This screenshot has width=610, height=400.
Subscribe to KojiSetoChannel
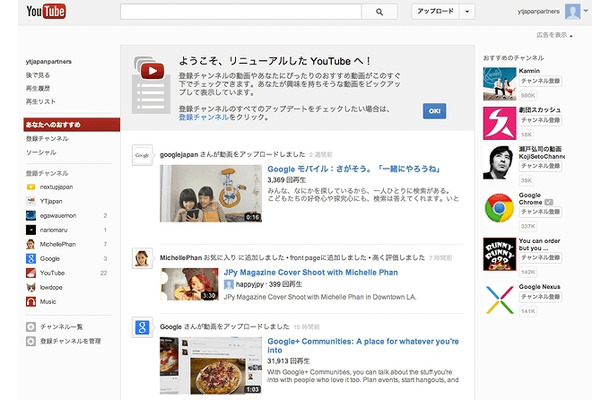(540, 166)
